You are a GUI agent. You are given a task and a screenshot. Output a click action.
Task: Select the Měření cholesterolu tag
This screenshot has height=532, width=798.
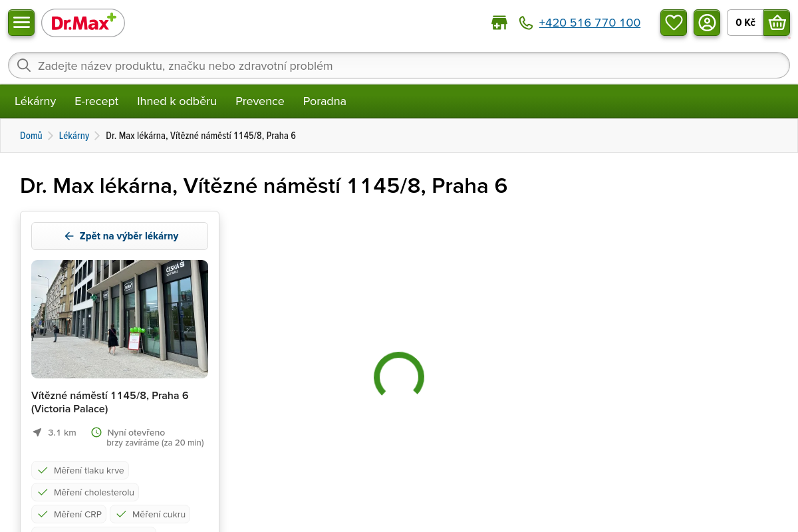(x=85, y=492)
